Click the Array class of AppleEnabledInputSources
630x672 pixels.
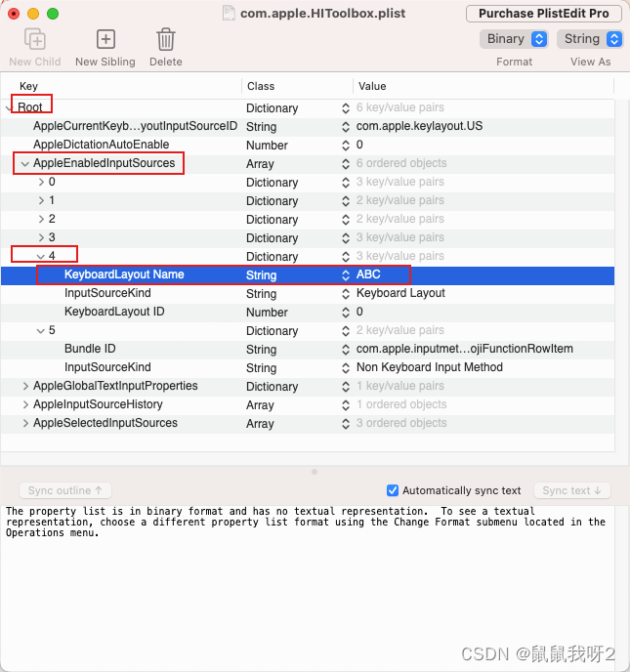coord(260,164)
